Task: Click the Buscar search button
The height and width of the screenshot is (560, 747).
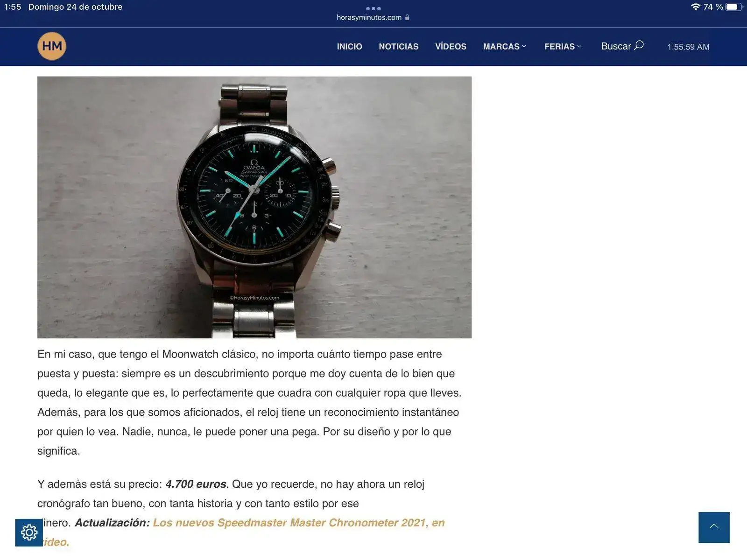Action: (622, 46)
